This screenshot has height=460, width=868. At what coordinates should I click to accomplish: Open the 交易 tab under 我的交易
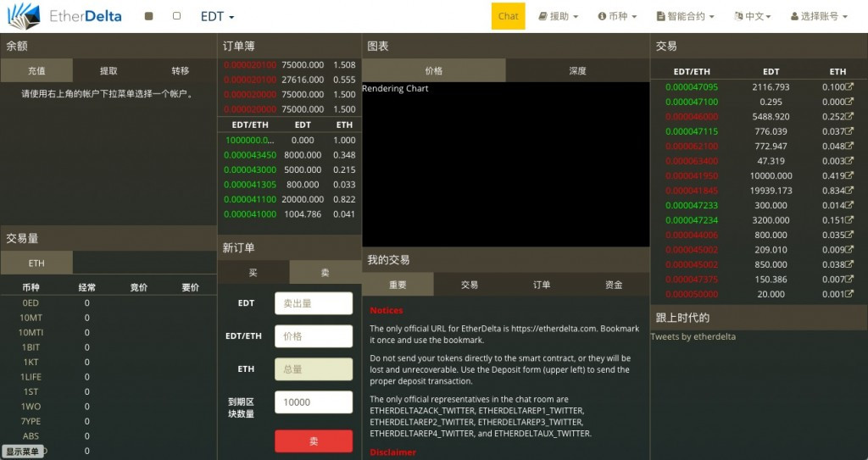point(470,285)
